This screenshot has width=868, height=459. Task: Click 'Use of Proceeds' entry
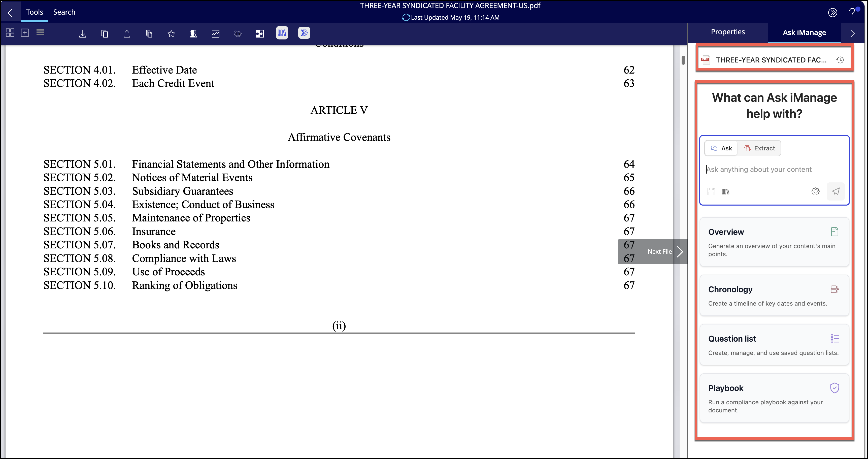(x=169, y=272)
